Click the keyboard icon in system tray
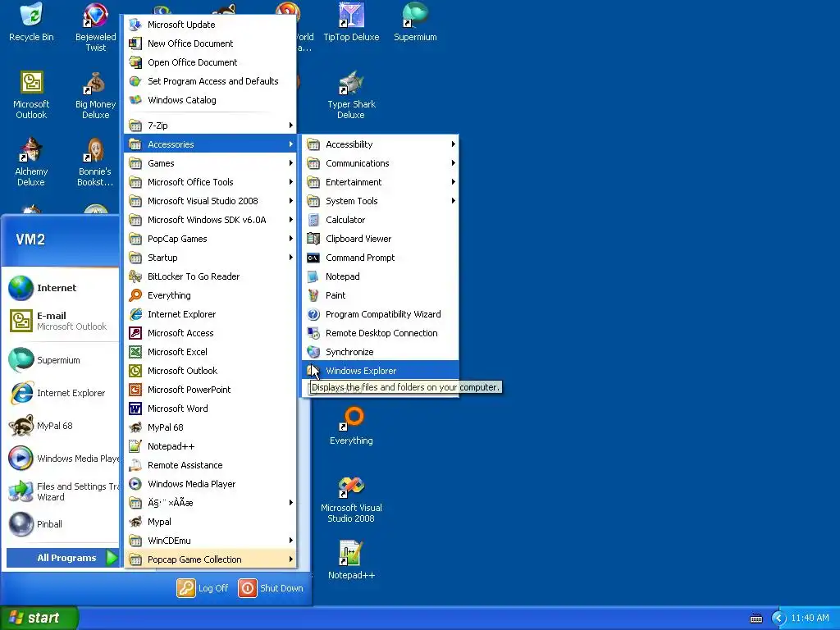840x630 pixels. (x=756, y=619)
